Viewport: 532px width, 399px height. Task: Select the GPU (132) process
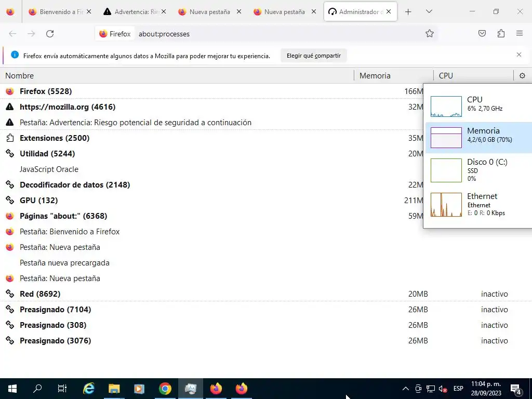click(x=212, y=201)
